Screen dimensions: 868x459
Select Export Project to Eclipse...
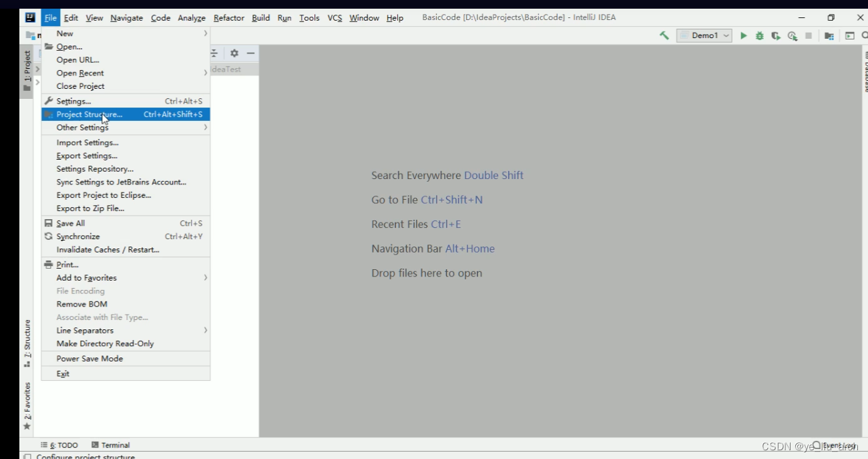[x=126, y=195]
